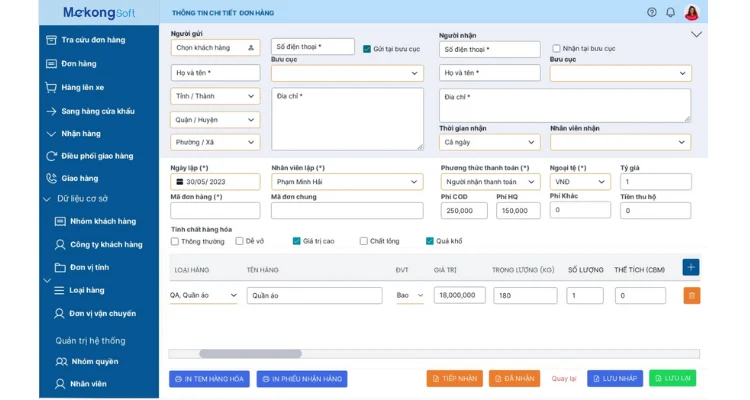Click the IN TEM HÀNG HÓA button
750x400 pixels.
pos(209,379)
